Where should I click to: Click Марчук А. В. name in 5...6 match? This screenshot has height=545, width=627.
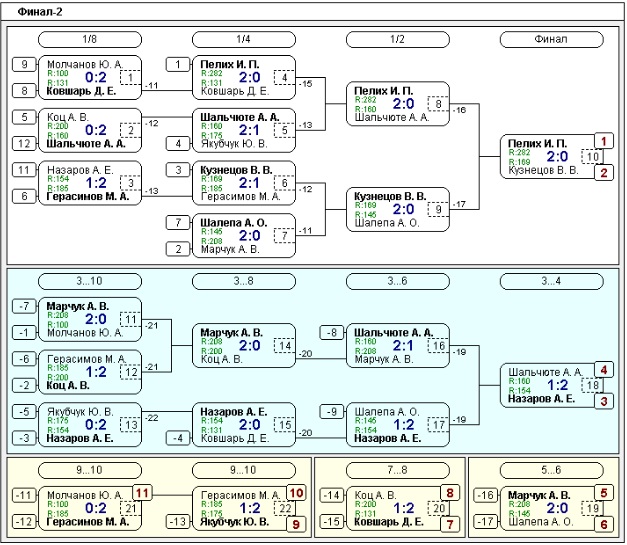tap(539, 495)
